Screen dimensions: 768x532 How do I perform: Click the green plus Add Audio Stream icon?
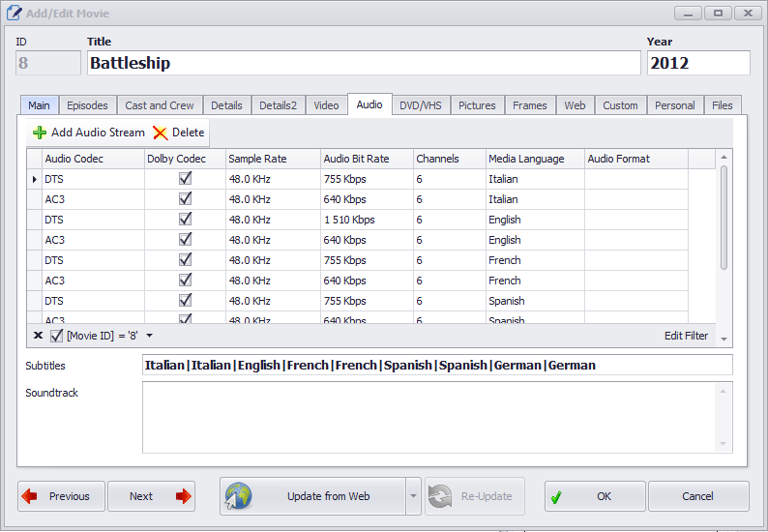click(x=39, y=133)
